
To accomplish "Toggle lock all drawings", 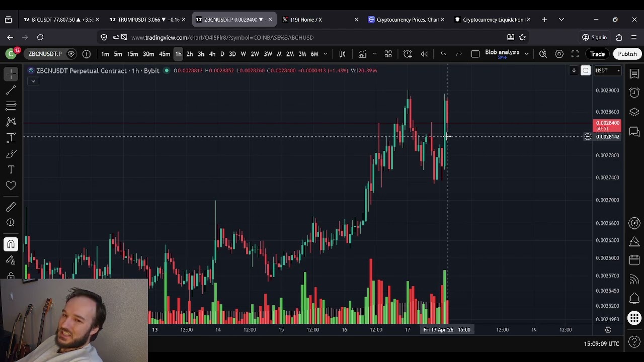I will (11, 276).
